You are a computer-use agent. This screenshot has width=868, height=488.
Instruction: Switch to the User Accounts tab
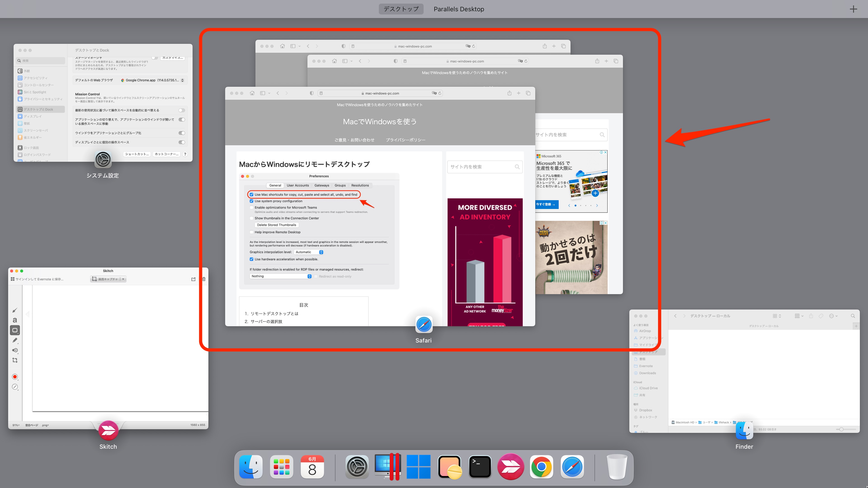tap(297, 185)
